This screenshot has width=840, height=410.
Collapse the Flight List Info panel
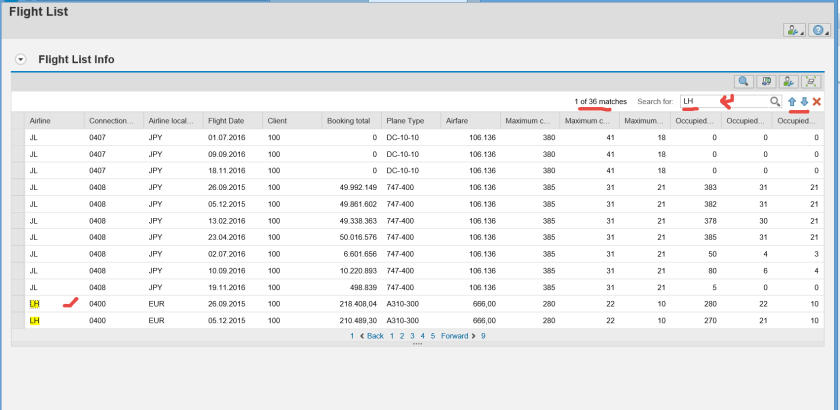[20, 60]
